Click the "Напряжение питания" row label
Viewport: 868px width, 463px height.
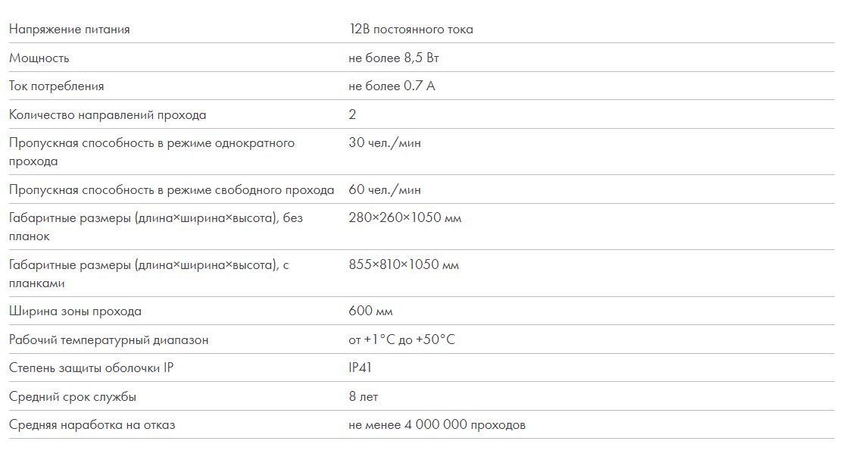tap(70, 30)
